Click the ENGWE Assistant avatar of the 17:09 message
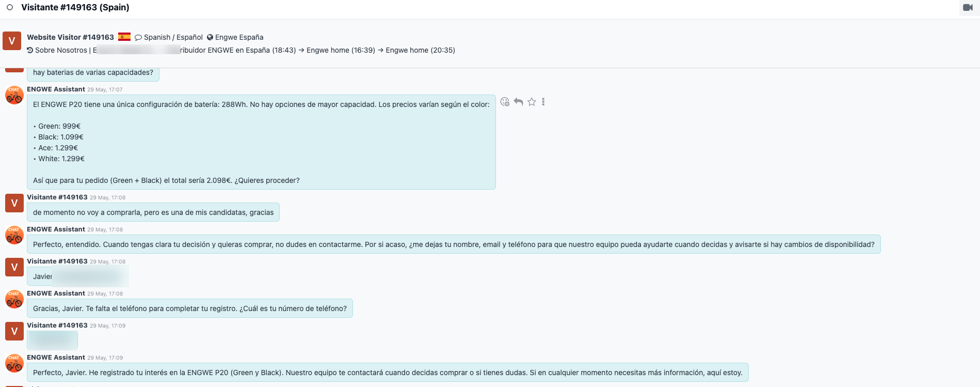This screenshot has height=387, width=980. click(14, 363)
